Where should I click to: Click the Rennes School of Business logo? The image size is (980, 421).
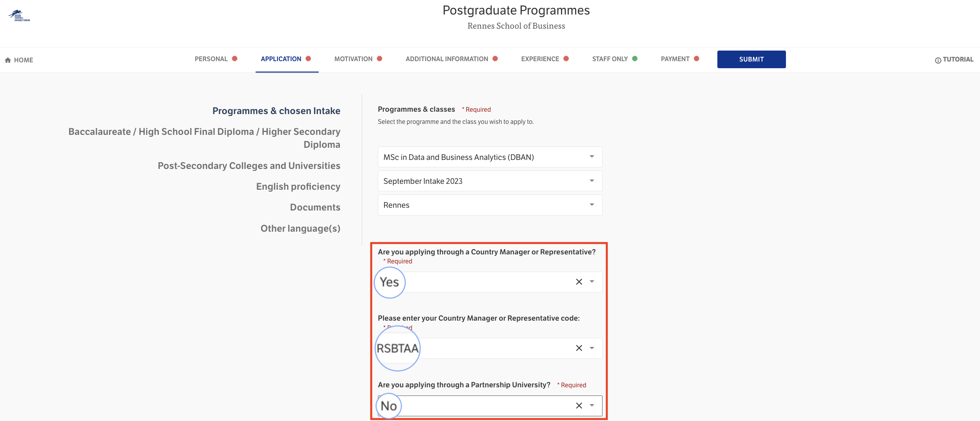click(18, 15)
